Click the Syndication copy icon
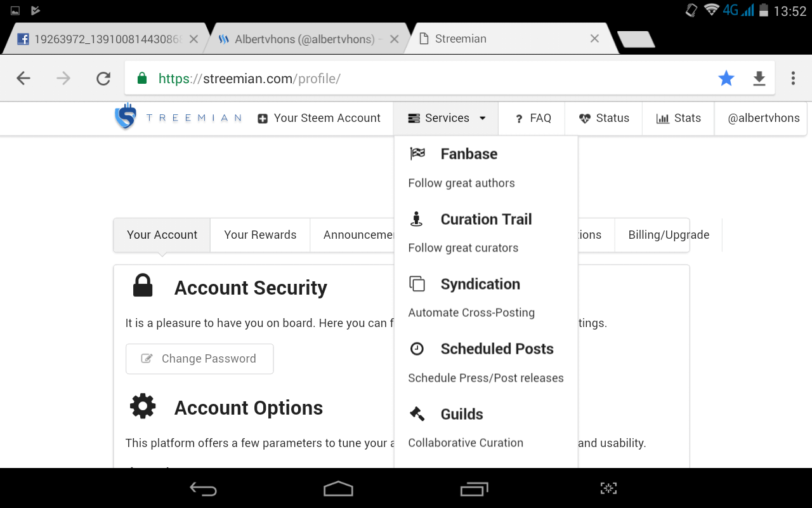This screenshot has width=812, height=508. point(417,284)
